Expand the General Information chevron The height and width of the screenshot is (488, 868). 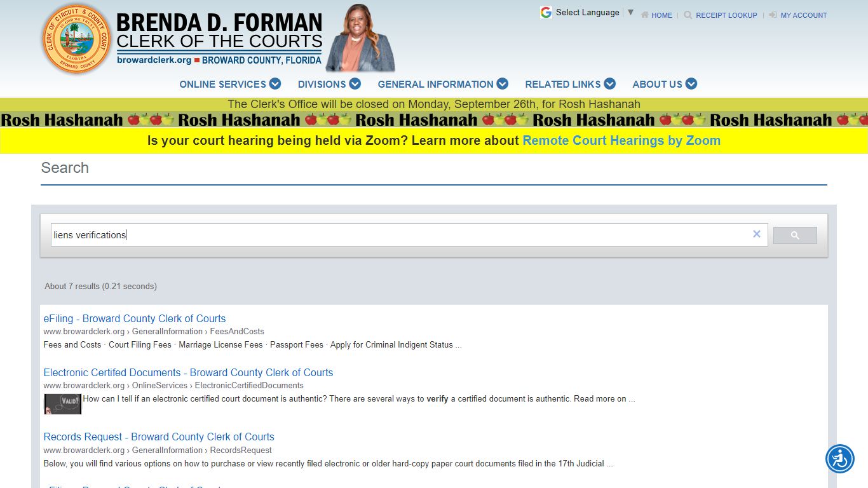tap(503, 83)
